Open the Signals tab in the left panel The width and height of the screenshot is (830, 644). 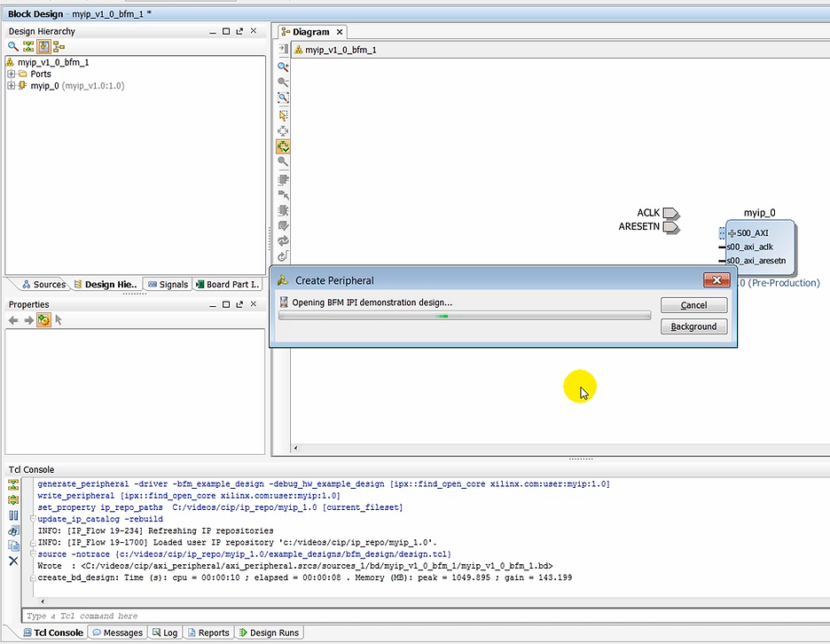pyautogui.click(x=167, y=284)
